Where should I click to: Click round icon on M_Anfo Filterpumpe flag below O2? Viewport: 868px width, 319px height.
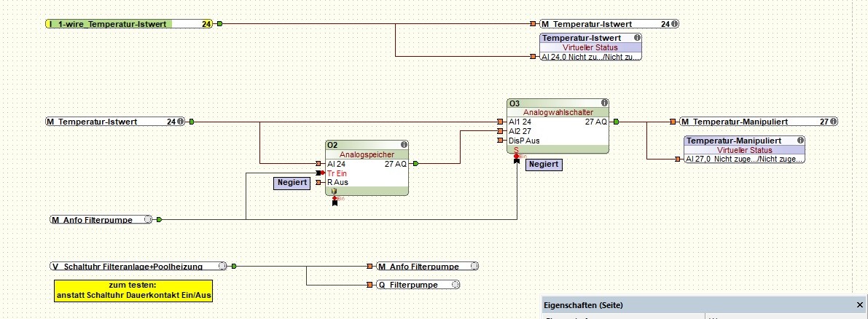tap(148, 219)
